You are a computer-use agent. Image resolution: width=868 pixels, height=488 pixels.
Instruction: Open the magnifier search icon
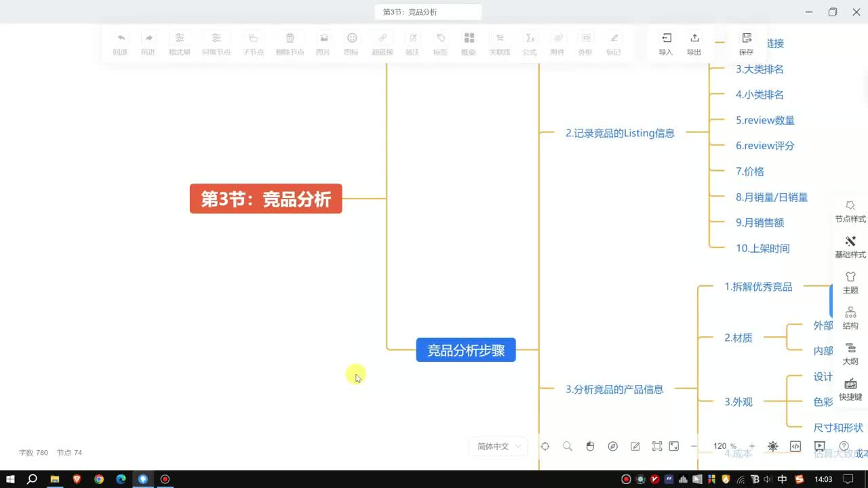pos(568,446)
